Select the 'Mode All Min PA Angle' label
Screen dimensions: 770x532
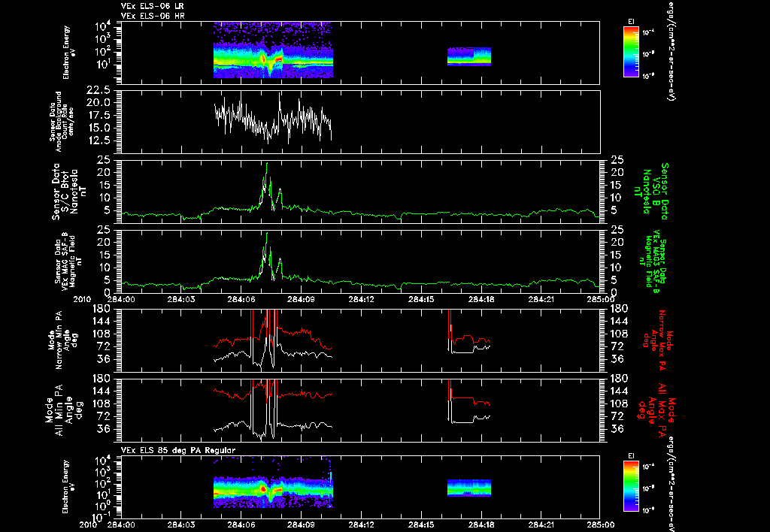point(64,410)
